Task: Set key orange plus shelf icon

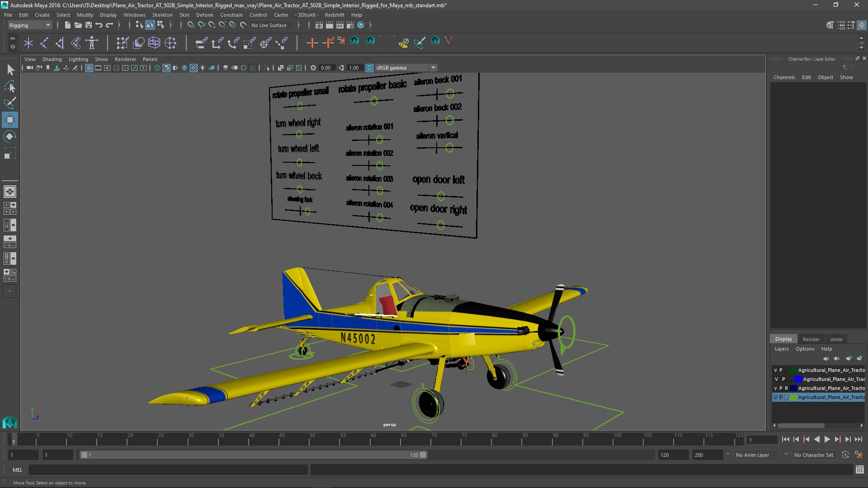Action: click(x=311, y=43)
